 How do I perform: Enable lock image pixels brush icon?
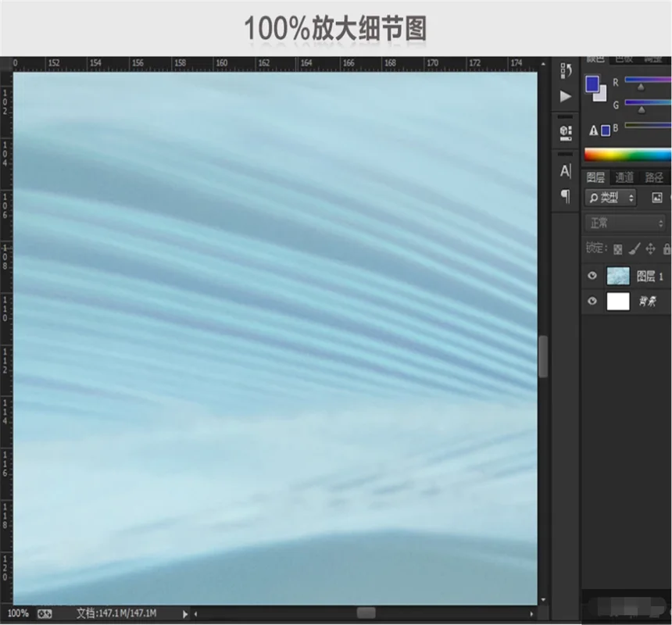(x=634, y=248)
